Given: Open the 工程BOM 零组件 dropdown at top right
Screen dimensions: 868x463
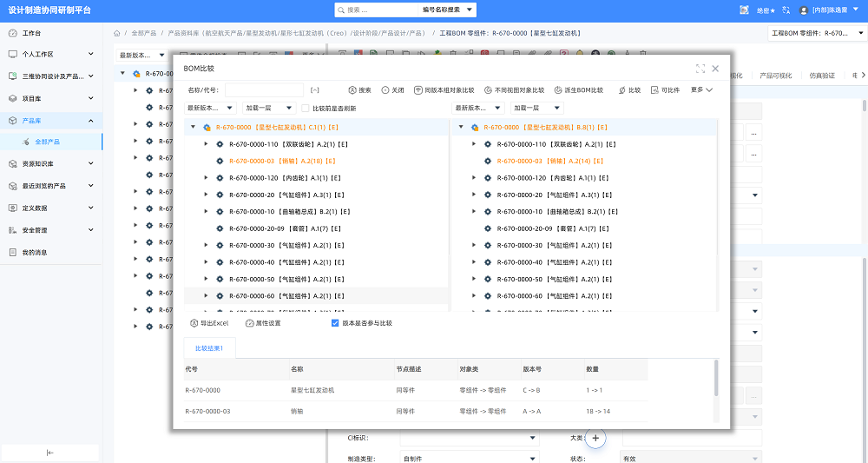Looking at the screenshot, I should tap(817, 33).
